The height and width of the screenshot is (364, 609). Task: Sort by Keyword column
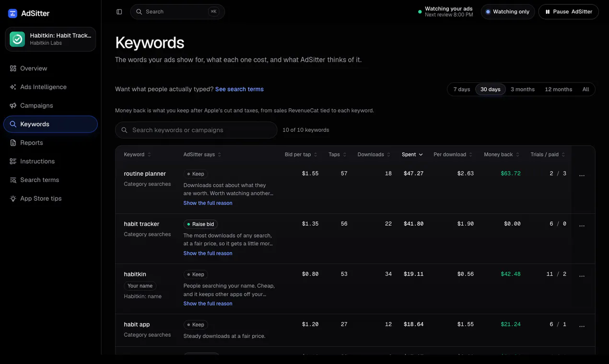137,155
